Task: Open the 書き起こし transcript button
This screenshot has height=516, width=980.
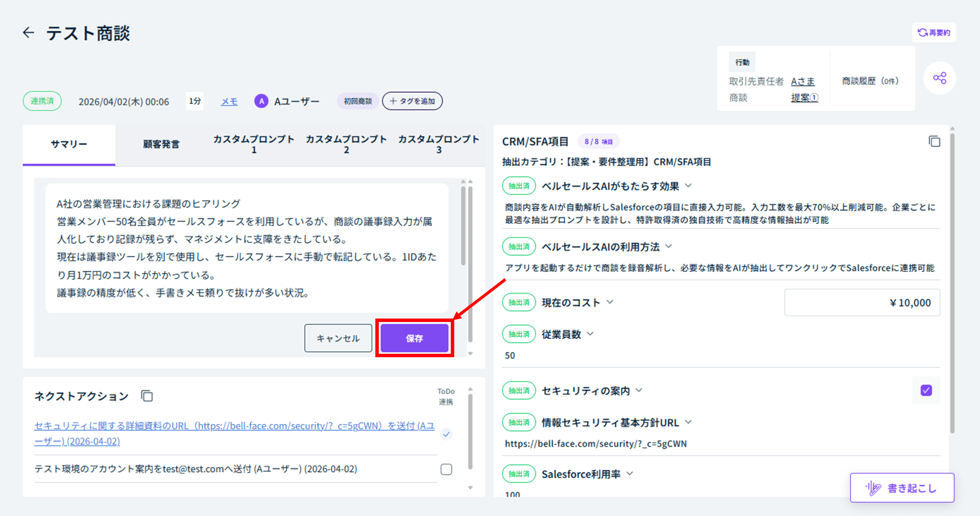Action: click(x=902, y=488)
